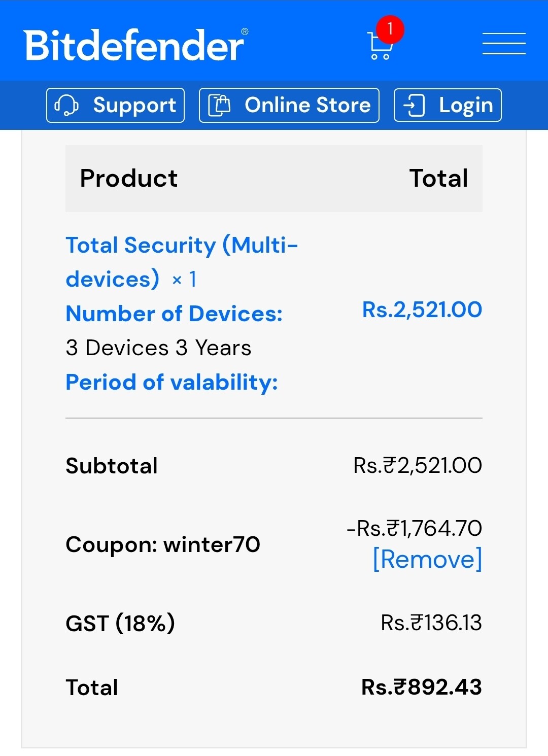
Task: Click the final total Rs.892.43
Action: 421,687
